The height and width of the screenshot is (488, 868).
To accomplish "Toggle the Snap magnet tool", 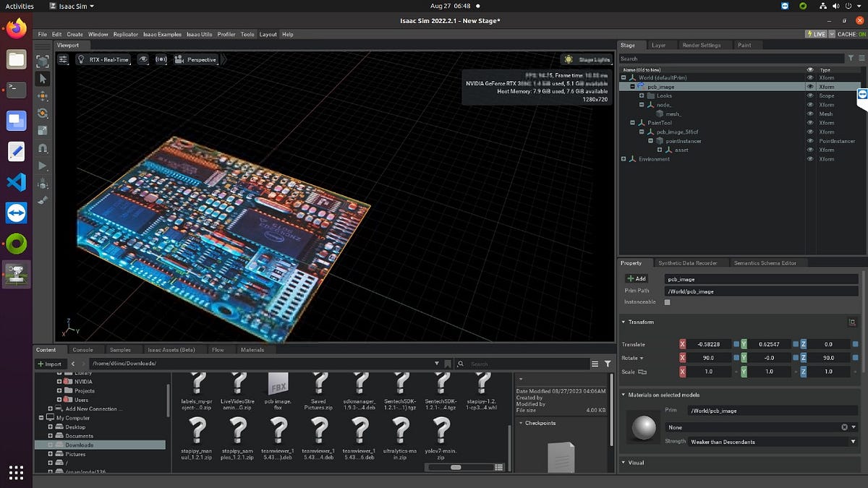I will point(43,148).
